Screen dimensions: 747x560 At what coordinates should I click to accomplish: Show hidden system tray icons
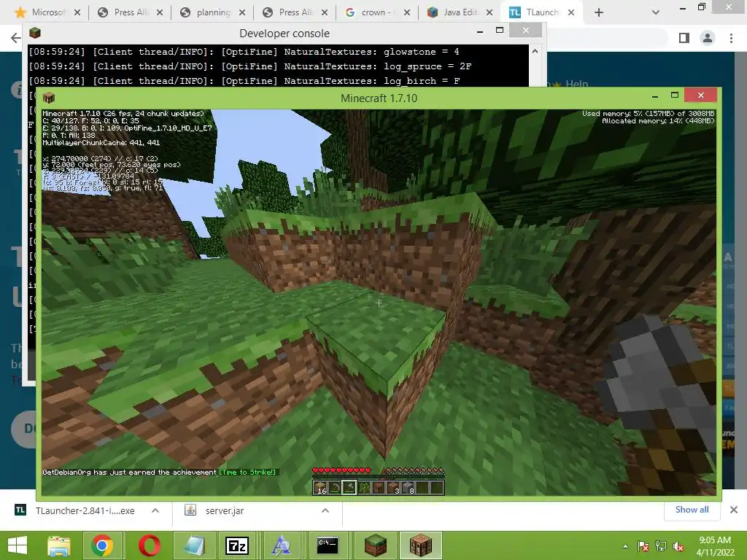point(625,546)
